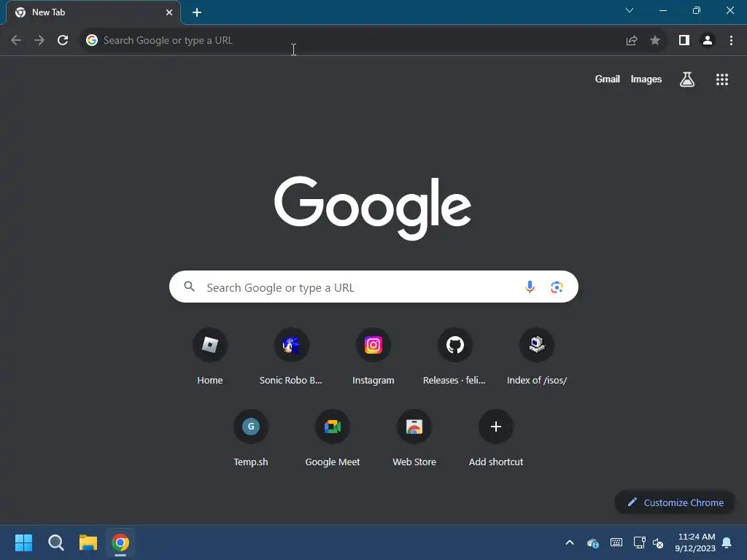Open the Web Store shortcut
Viewport: 747px width, 560px height.
414,438
